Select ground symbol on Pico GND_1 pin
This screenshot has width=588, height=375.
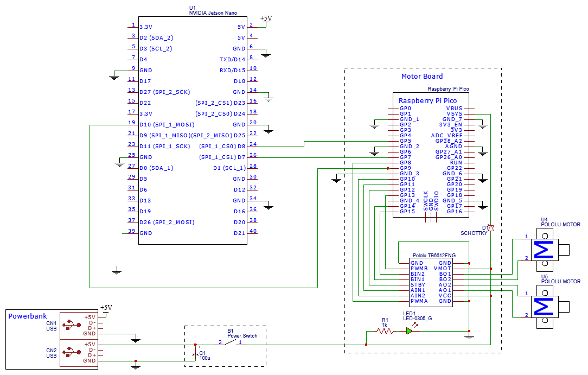pyautogui.click(x=374, y=125)
